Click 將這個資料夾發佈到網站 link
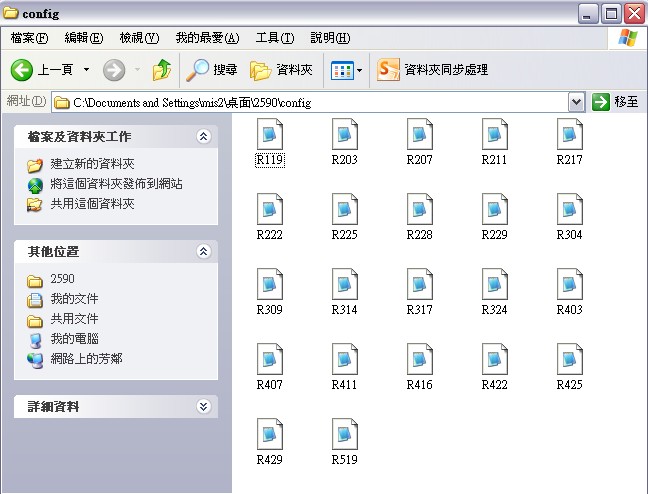Image resolution: width=648 pixels, height=494 pixels. click(x=116, y=184)
